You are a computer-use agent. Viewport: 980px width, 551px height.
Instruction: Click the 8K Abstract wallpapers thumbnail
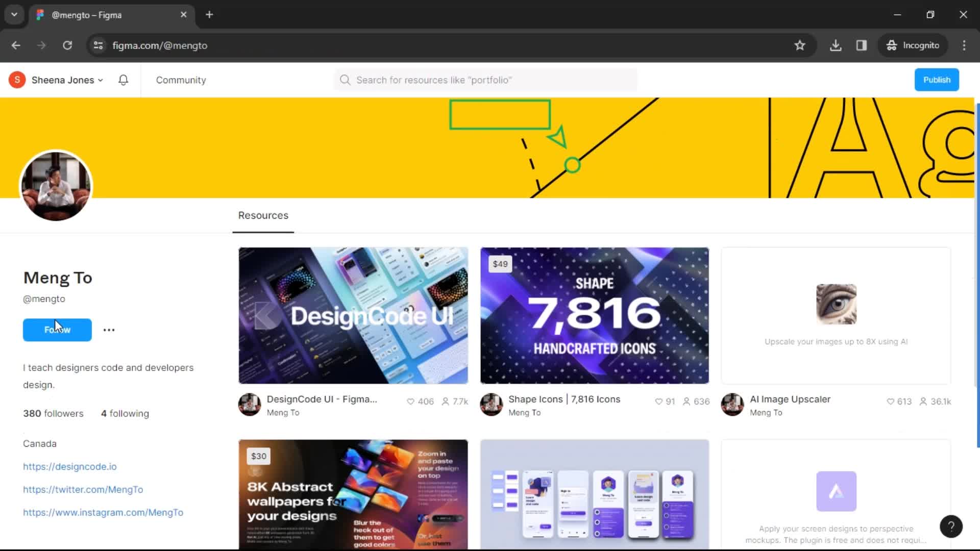pyautogui.click(x=353, y=494)
